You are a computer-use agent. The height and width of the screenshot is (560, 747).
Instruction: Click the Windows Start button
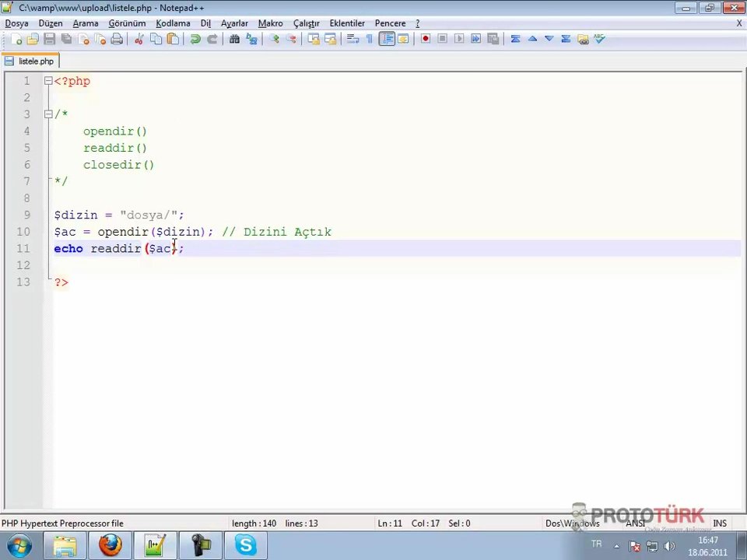[x=19, y=545]
